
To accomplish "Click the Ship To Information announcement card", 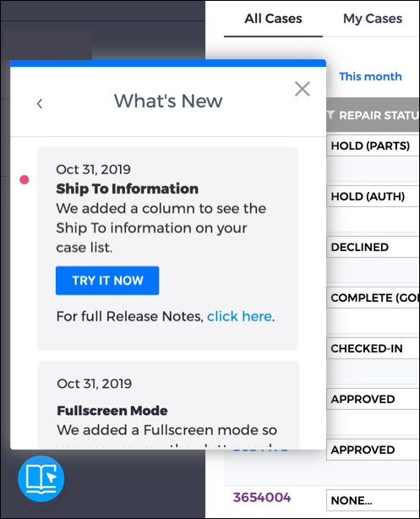I will (167, 249).
